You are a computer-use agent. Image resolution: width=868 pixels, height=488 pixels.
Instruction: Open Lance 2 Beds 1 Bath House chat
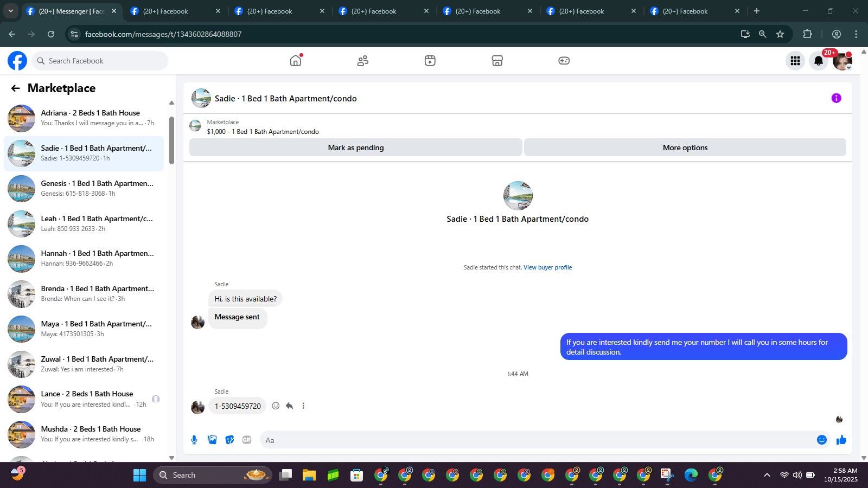pyautogui.click(x=84, y=399)
